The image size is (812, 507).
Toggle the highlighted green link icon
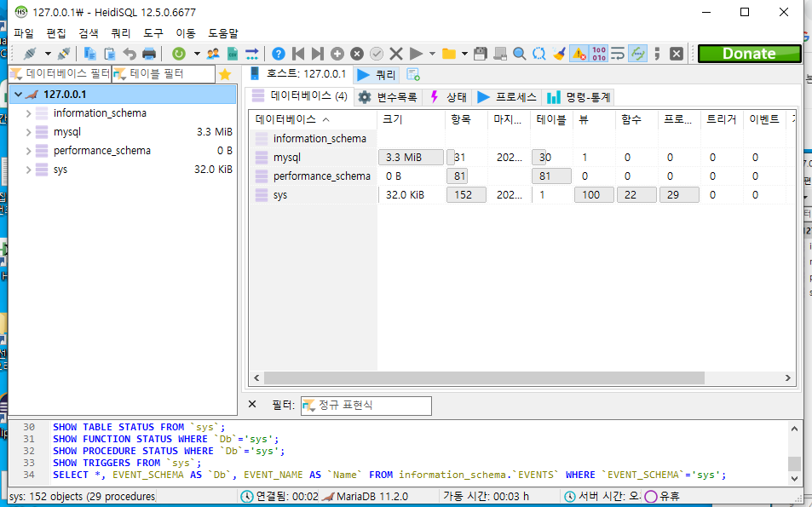coord(637,54)
